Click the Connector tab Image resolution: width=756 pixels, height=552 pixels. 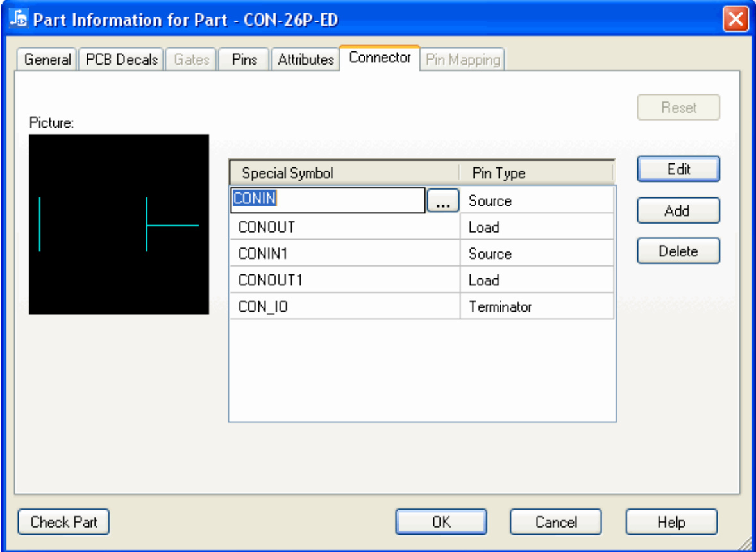[x=380, y=58]
